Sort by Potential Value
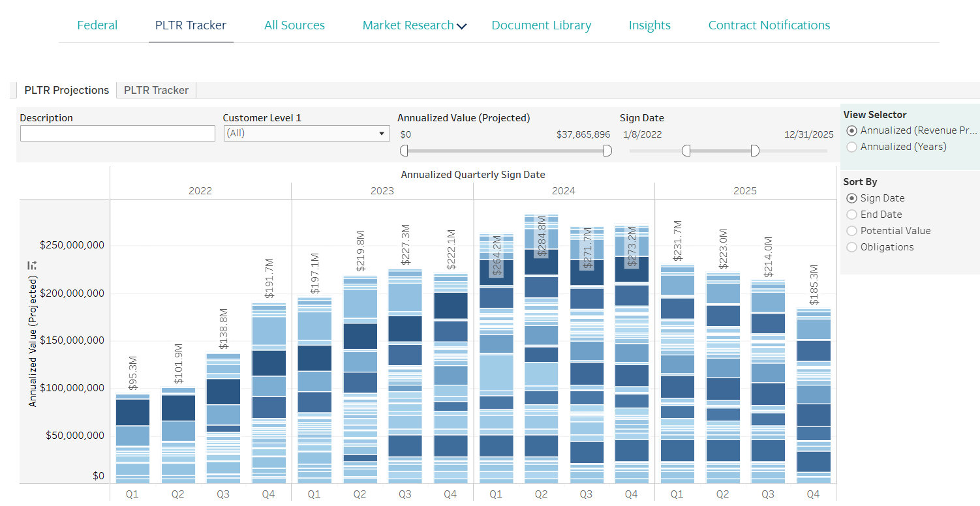 click(x=889, y=231)
